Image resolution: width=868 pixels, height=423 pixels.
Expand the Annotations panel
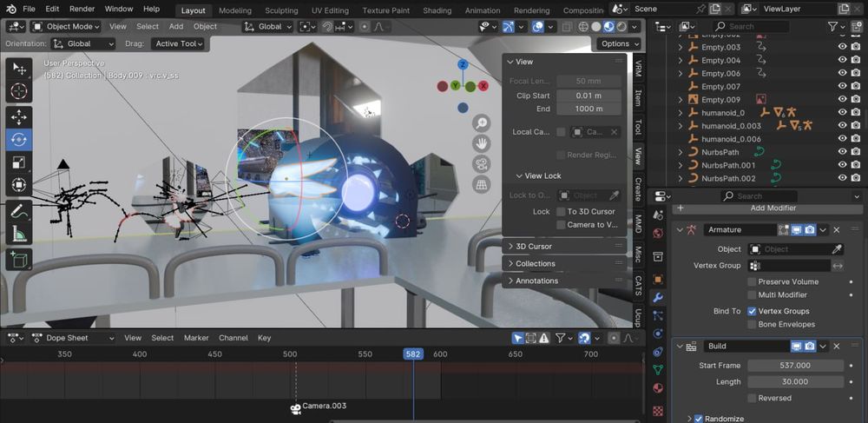click(536, 281)
